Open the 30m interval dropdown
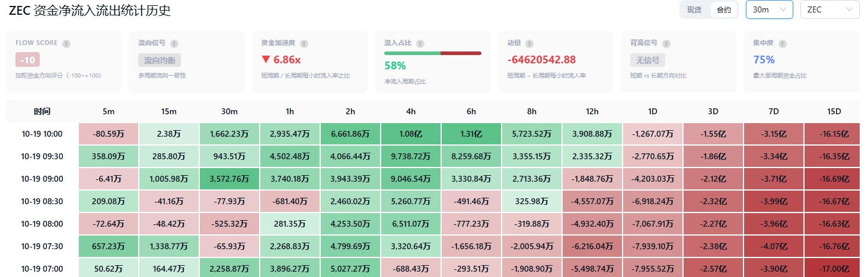The width and height of the screenshot is (868, 277). tap(769, 9)
